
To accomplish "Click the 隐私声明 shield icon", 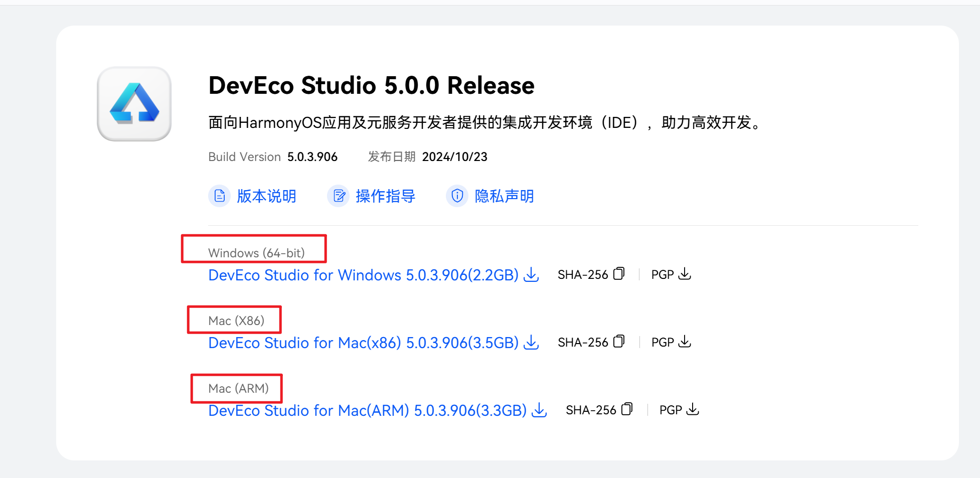I will pos(457,196).
